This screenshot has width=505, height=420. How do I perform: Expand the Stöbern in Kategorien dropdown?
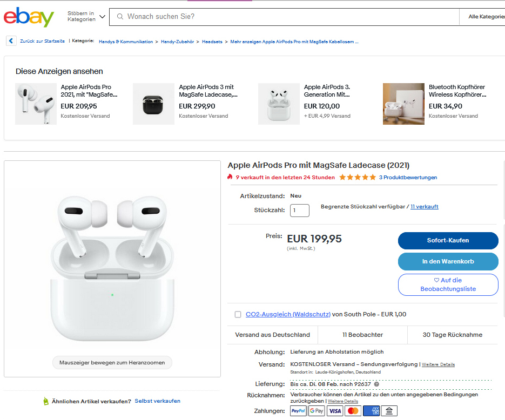pos(86,17)
